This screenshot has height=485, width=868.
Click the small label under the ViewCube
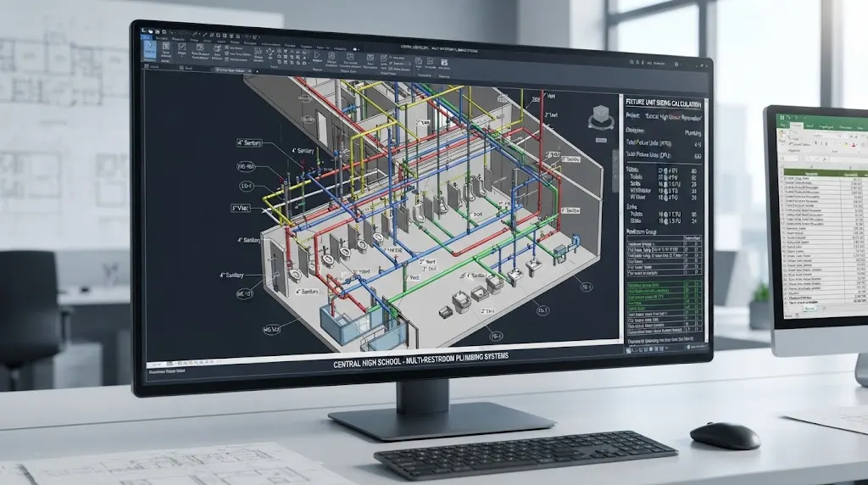pos(601,140)
